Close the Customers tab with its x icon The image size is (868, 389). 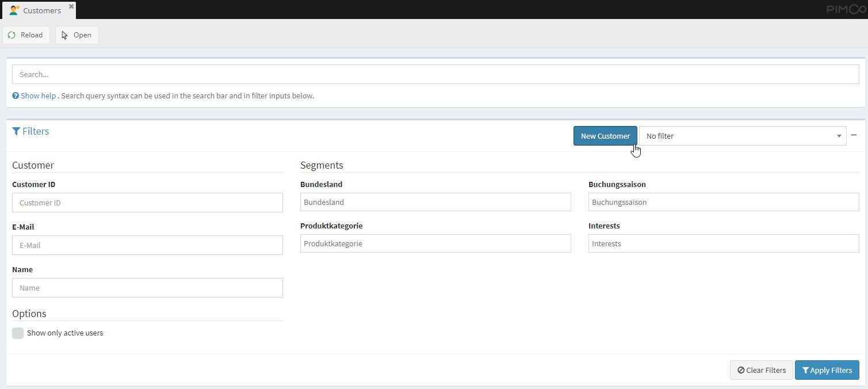tap(71, 6)
